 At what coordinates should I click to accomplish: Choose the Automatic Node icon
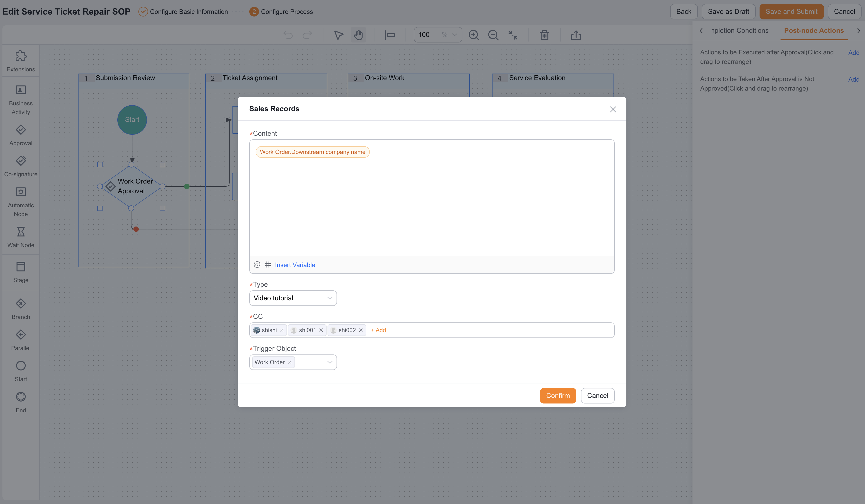(x=21, y=192)
